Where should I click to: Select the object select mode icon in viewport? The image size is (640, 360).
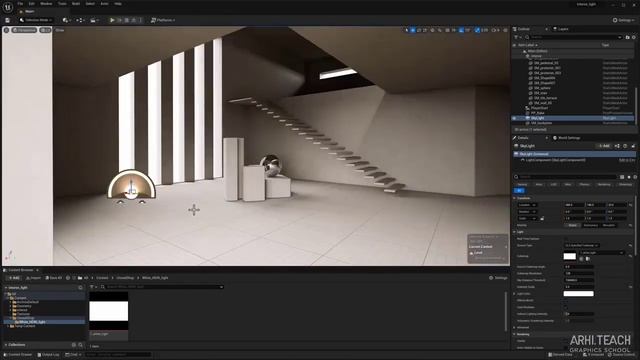point(407,30)
